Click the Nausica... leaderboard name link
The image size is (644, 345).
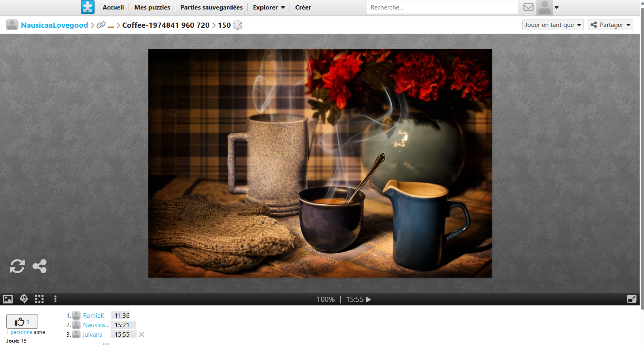pos(96,325)
